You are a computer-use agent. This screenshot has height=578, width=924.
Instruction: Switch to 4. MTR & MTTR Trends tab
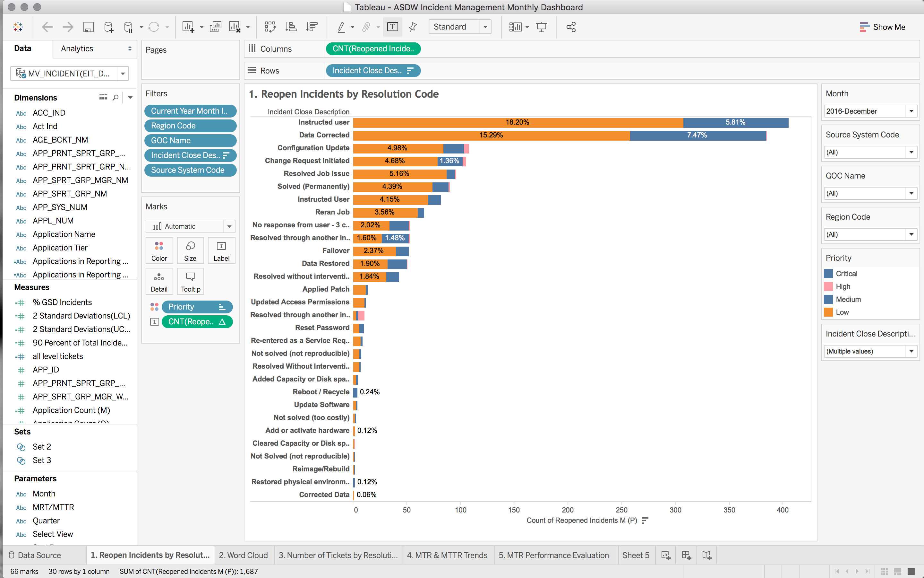point(447,555)
